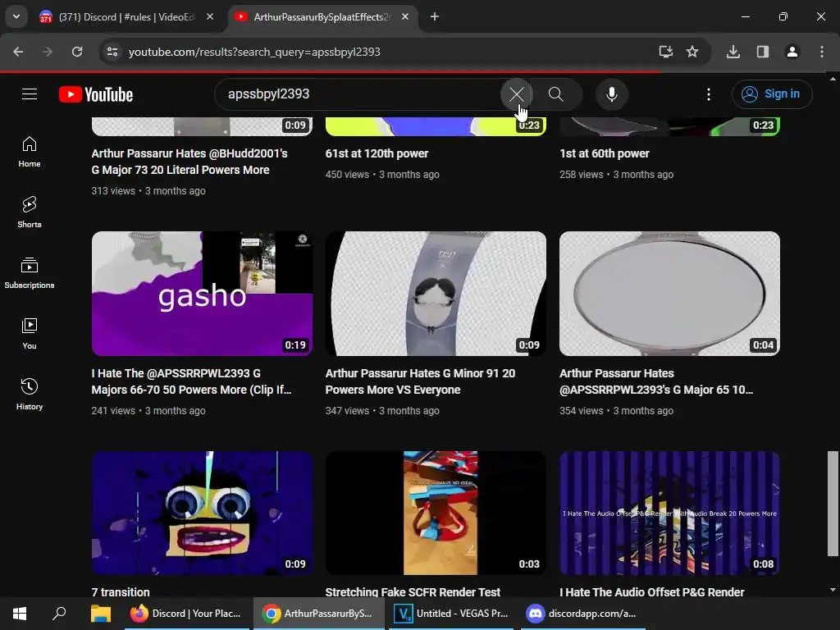This screenshot has width=840, height=630.
Task: Clear the search query with X icon
Action: click(x=517, y=94)
